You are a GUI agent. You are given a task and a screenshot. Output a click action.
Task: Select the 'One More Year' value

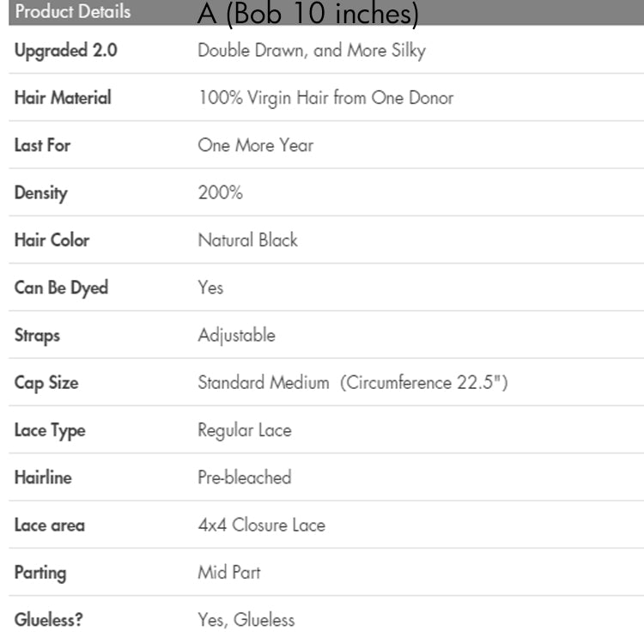[x=256, y=145]
